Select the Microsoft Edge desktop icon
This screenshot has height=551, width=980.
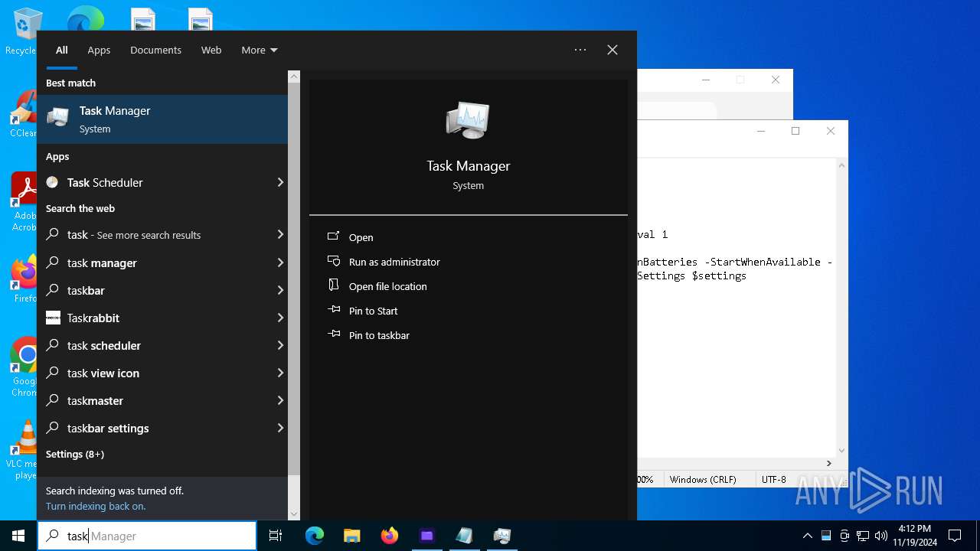click(85, 18)
